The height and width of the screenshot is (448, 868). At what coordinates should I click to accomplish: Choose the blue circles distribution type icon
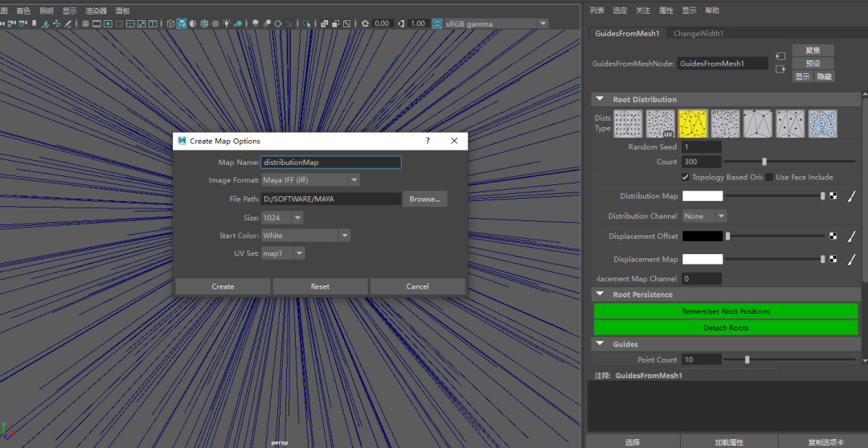point(823,124)
